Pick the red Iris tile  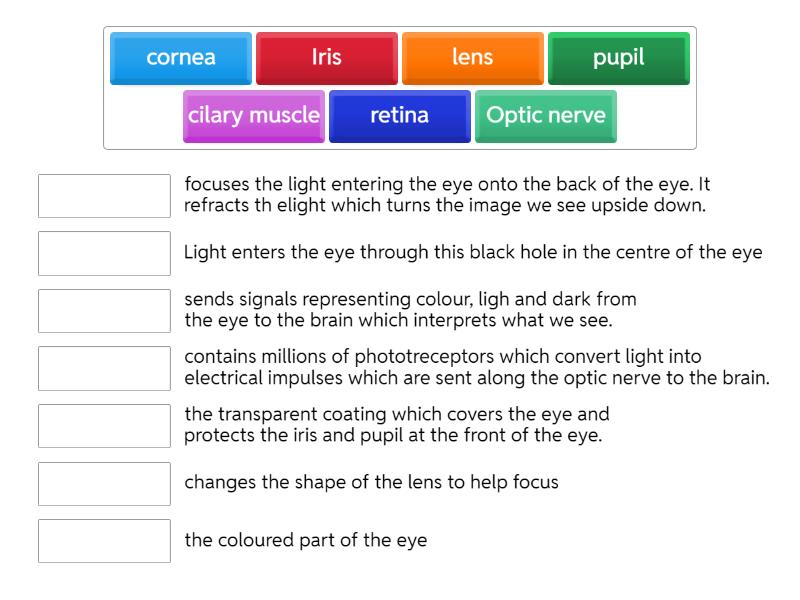pyautogui.click(x=327, y=58)
